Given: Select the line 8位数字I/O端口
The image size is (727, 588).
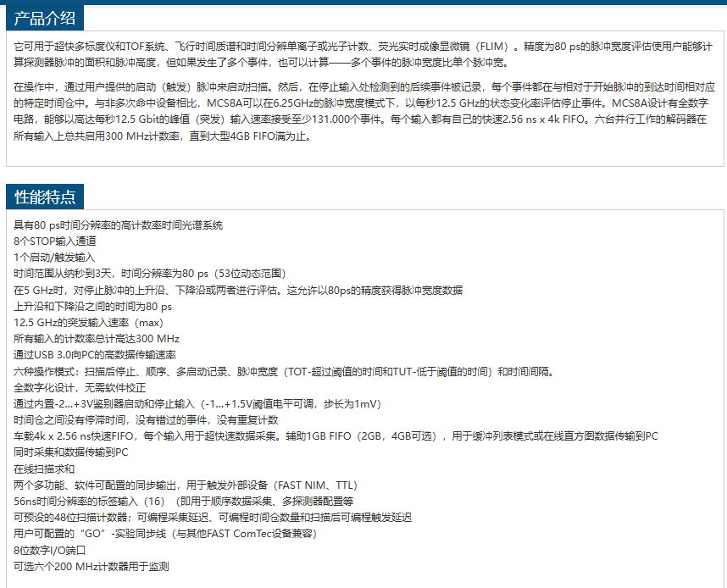Looking at the screenshot, I should (50, 550).
